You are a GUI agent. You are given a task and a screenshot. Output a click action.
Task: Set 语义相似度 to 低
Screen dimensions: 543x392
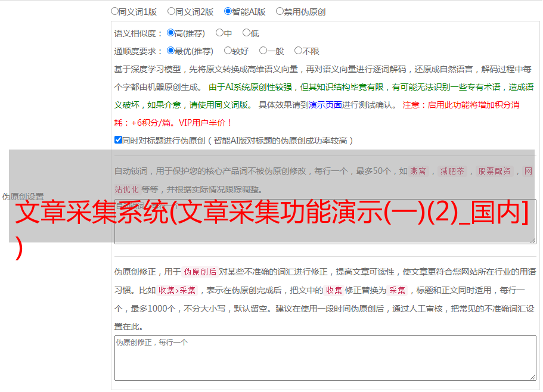pos(246,33)
